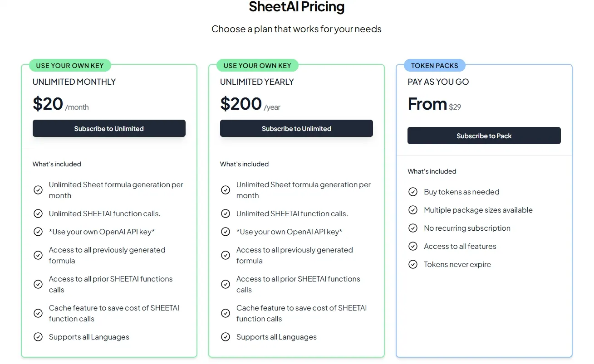The image size is (594, 364).
Task: Click the PAY AS YOU GO plan title
Action: pos(438,82)
